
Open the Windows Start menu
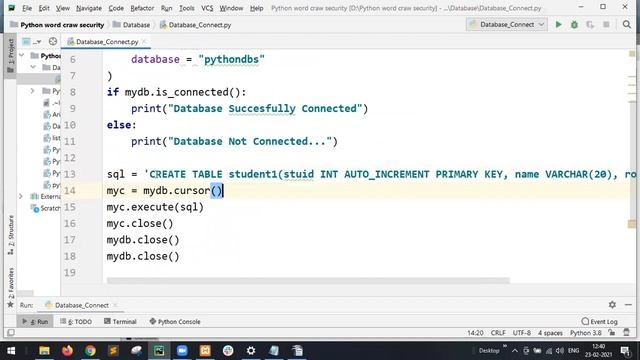pos(11,350)
